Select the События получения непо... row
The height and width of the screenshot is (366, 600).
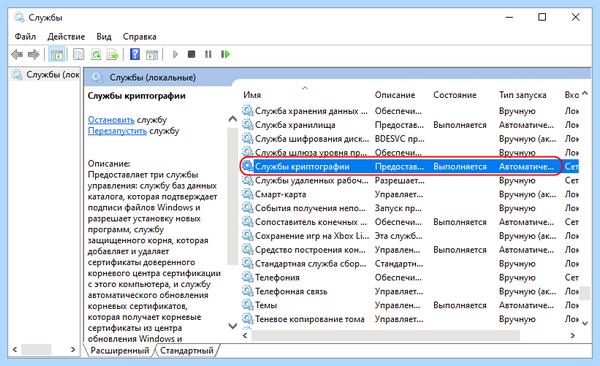click(409, 208)
